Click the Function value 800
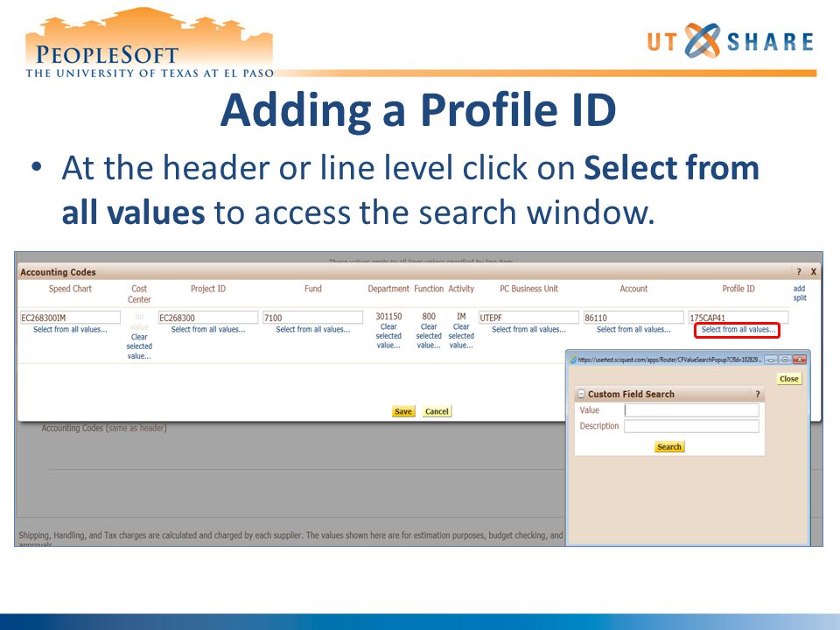840x630 pixels. pyautogui.click(x=429, y=317)
